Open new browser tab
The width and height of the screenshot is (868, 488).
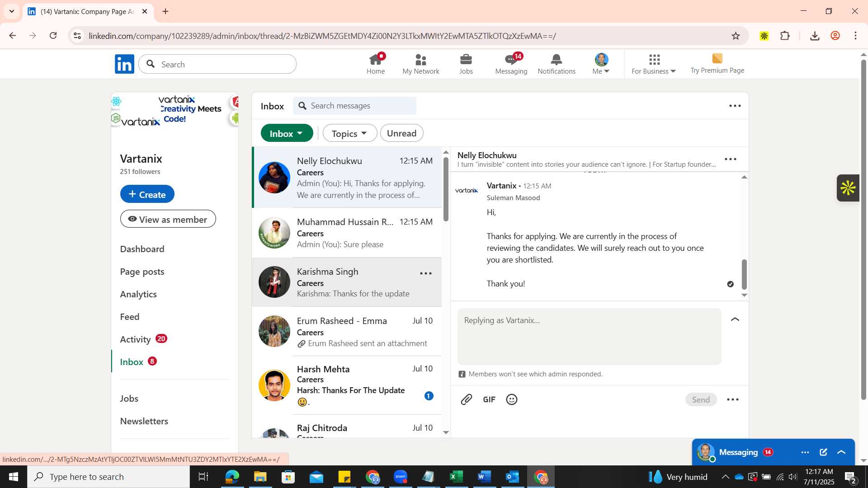pyautogui.click(x=165, y=11)
